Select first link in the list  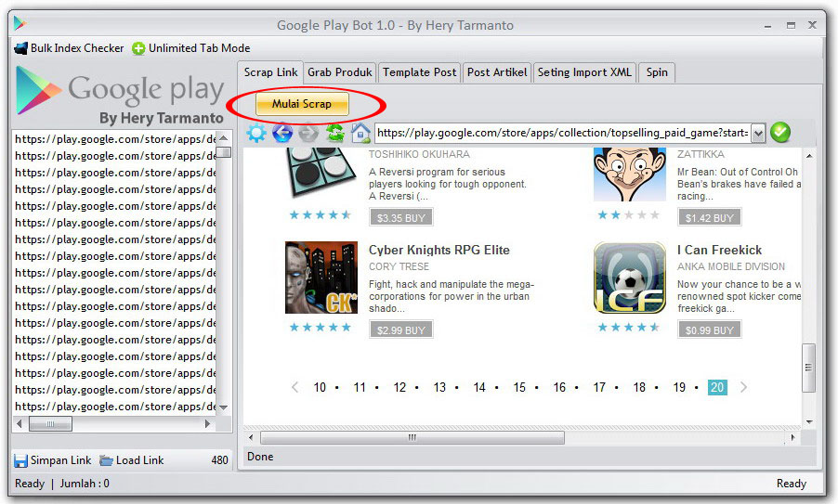(115, 139)
